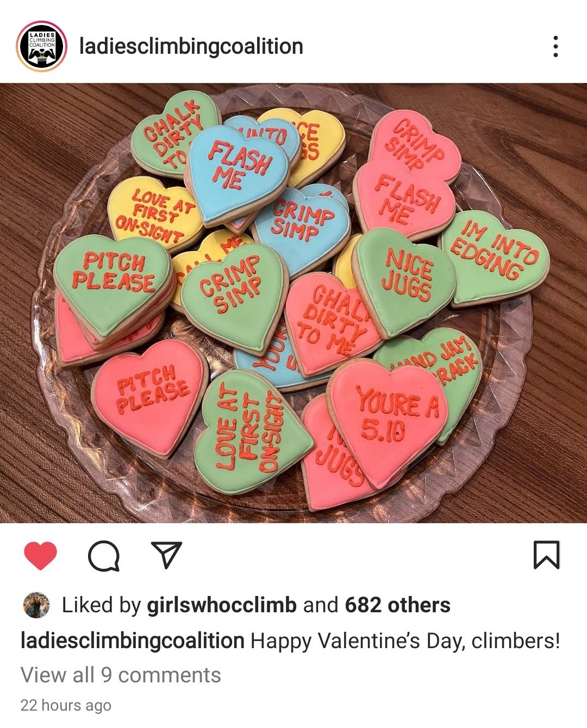Tap the green Im Into Edging cookie

click(x=495, y=255)
